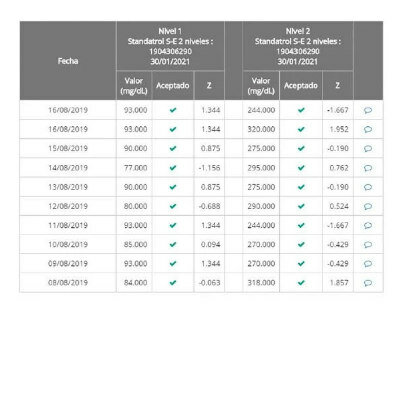Click Nivel 1 accepted checkmark for 14/08/2019
400x400 pixels.
(x=173, y=168)
